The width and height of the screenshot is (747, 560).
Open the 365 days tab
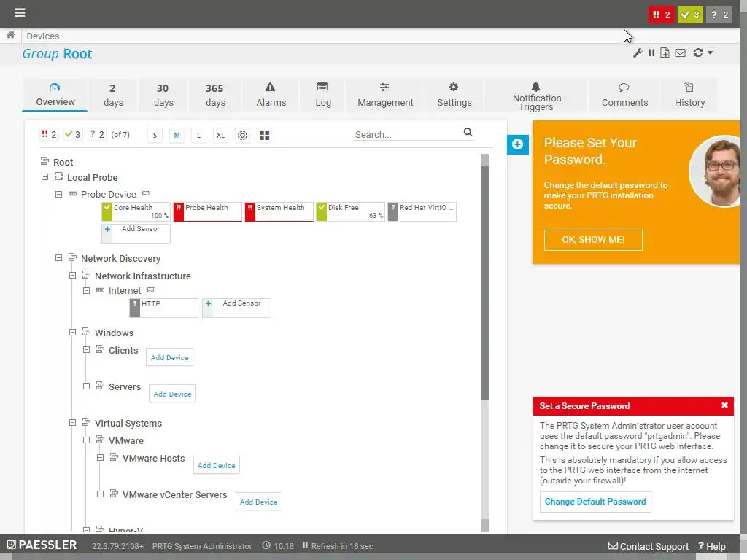point(215,95)
